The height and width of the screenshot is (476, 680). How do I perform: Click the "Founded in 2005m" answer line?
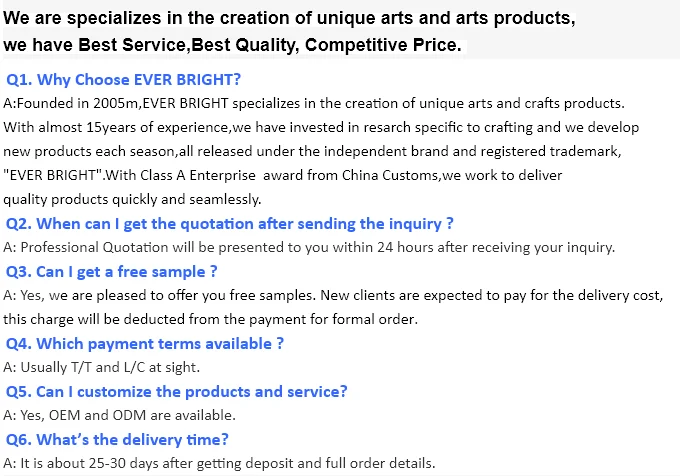(314, 104)
